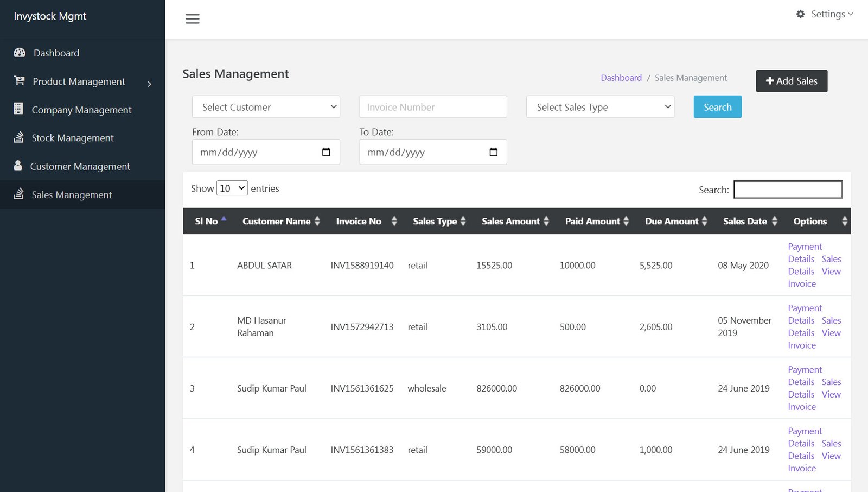Click the Company Management building icon
868x492 pixels.
point(18,109)
